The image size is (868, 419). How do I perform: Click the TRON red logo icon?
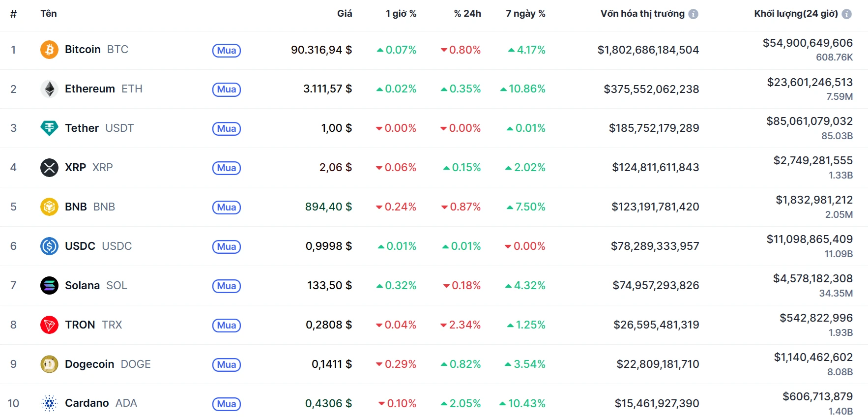click(49, 325)
